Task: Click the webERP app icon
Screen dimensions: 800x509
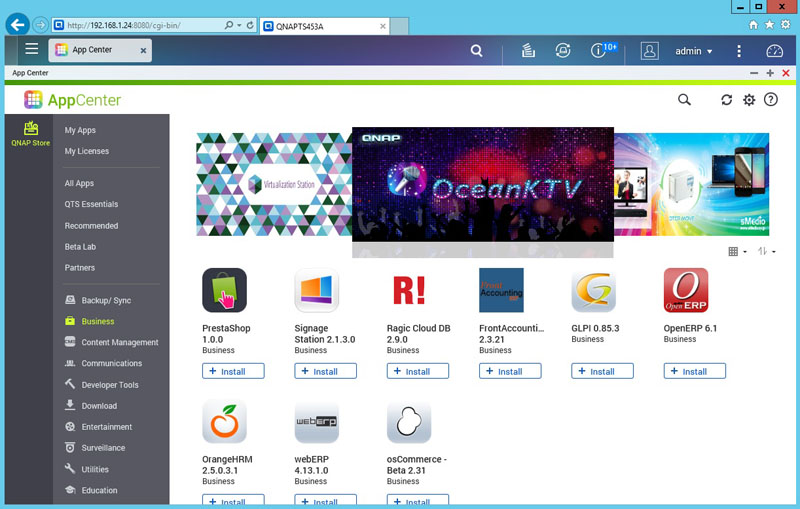Action: pyautogui.click(x=316, y=421)
